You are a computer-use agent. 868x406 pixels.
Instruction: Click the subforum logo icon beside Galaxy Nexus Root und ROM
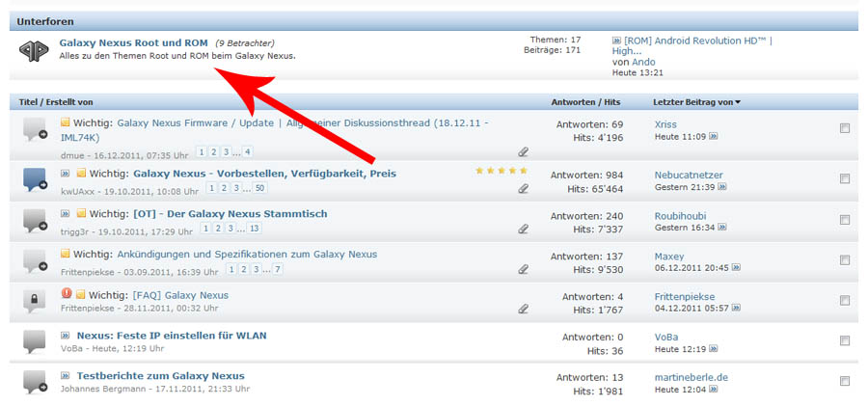(34, 51)
